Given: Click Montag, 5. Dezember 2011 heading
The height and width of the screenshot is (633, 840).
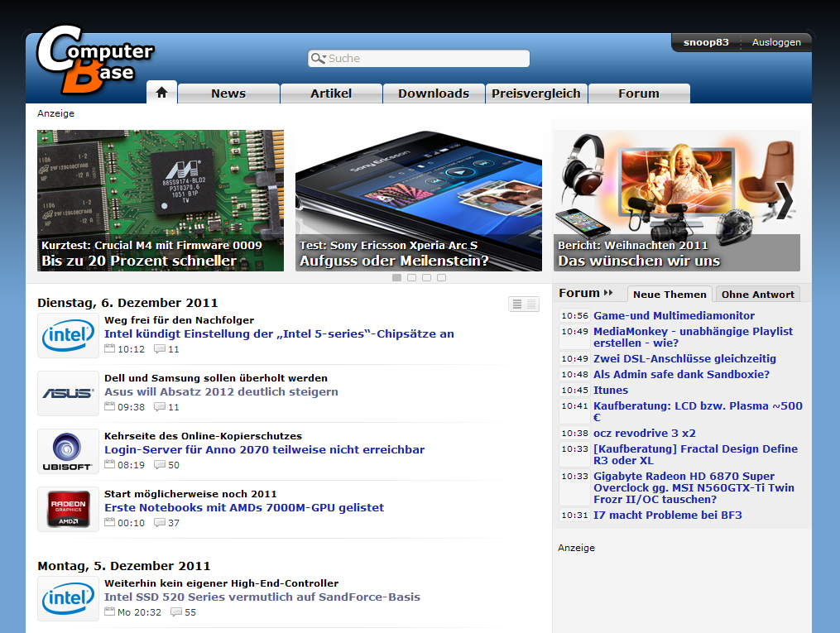Looking at the screenshot, I should click(124, 565).
